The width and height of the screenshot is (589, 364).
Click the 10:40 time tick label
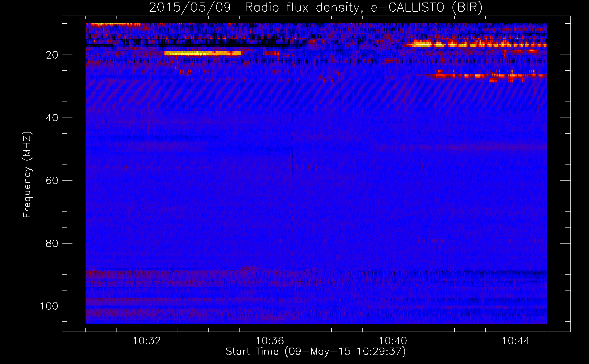(x=393, y=341)
